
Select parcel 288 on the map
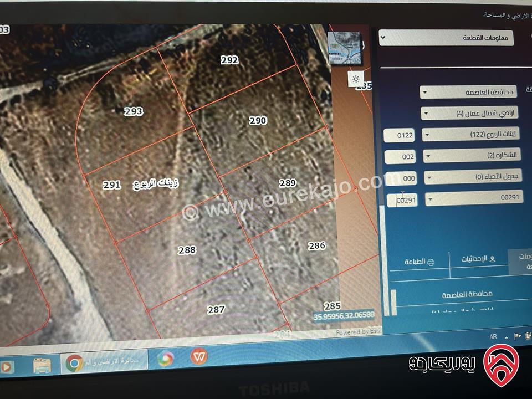187,250
